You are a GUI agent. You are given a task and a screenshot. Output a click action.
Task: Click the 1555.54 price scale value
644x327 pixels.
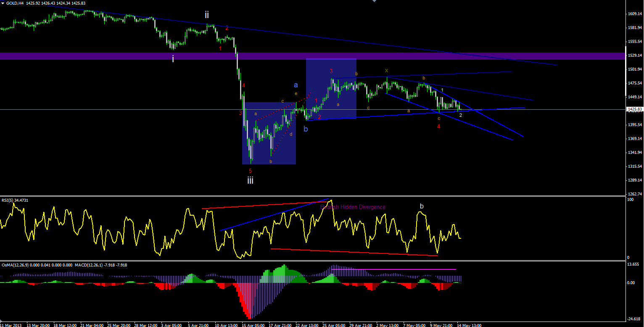[x=634, y=42]
